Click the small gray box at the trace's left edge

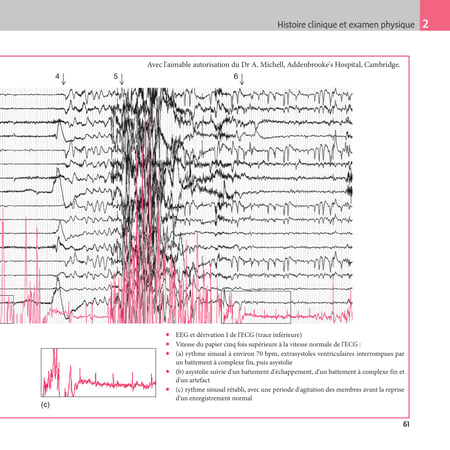7,309
